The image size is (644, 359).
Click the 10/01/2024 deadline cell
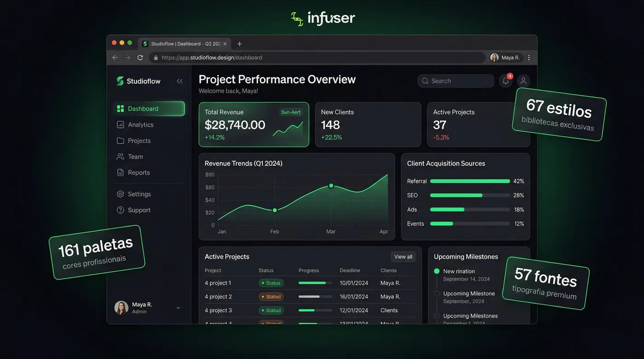pos(354,283)
